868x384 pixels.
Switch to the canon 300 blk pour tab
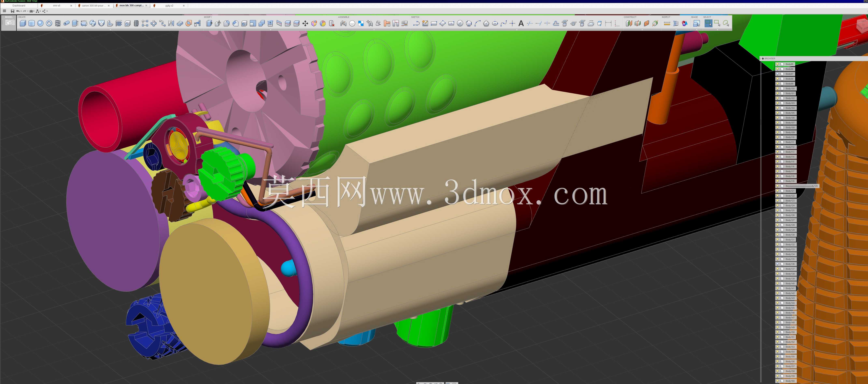pyautogui.click(x=94, y=6)
